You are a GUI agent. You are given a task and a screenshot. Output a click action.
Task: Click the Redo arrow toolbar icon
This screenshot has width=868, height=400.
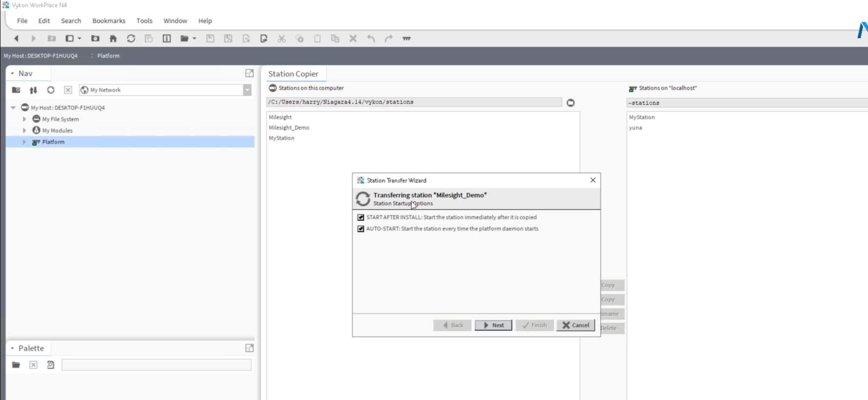point(389,39)
